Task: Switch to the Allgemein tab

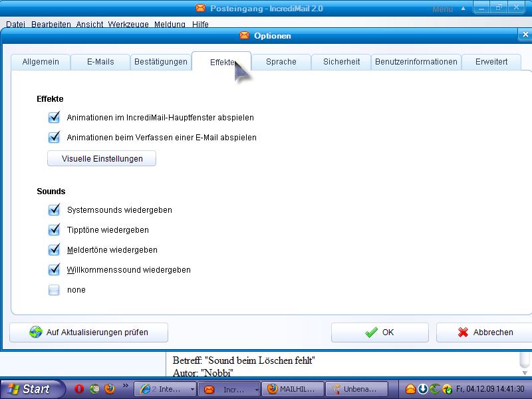Action: pos(41,62)
